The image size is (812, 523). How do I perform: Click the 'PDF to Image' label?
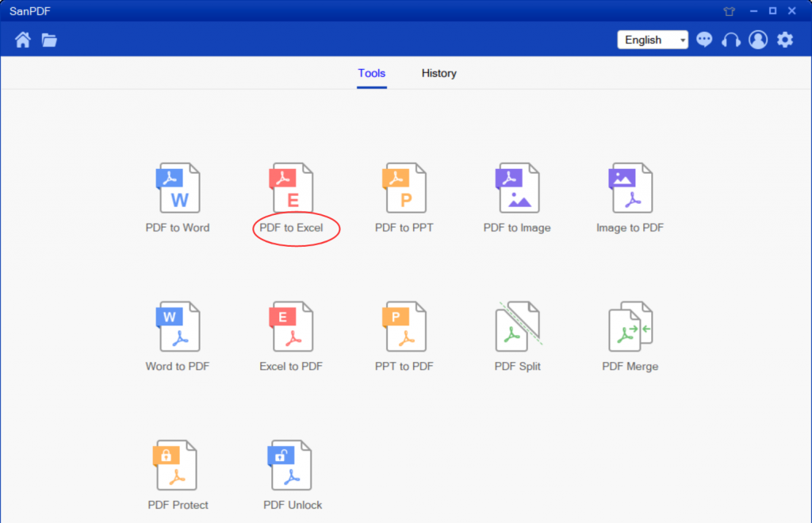tap(517, 228)
